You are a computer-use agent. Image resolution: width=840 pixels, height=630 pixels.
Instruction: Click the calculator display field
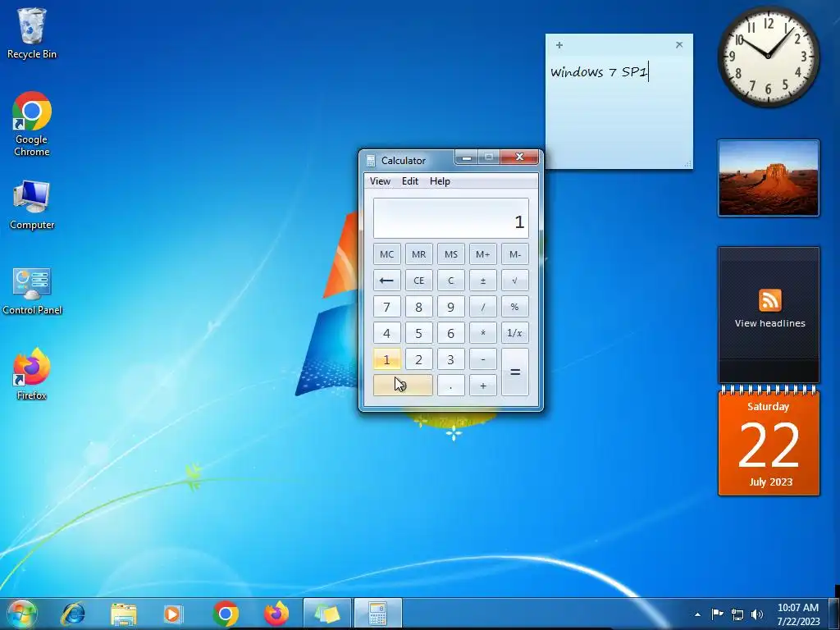coord(450,218)
